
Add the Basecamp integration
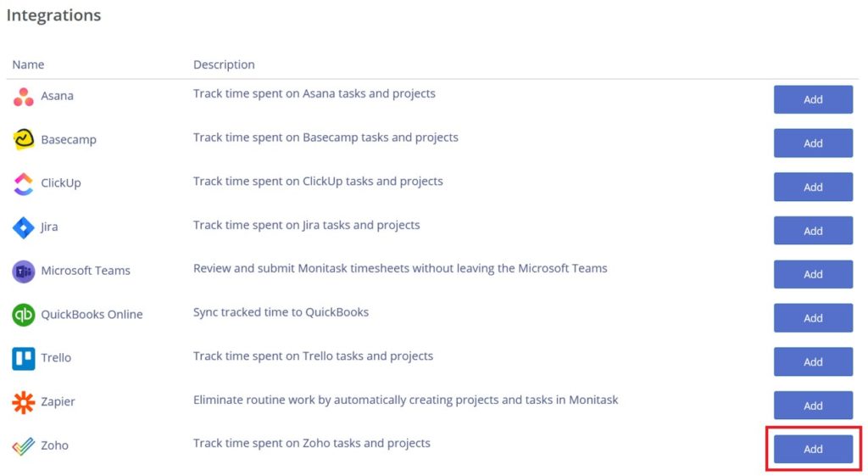(813, 143)
